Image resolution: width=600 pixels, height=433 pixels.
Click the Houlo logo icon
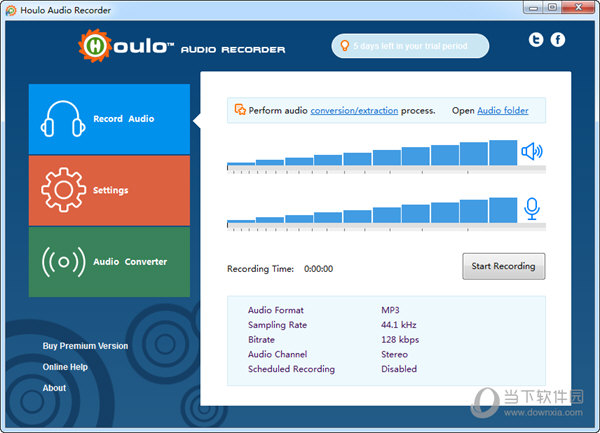coord(95,46)
